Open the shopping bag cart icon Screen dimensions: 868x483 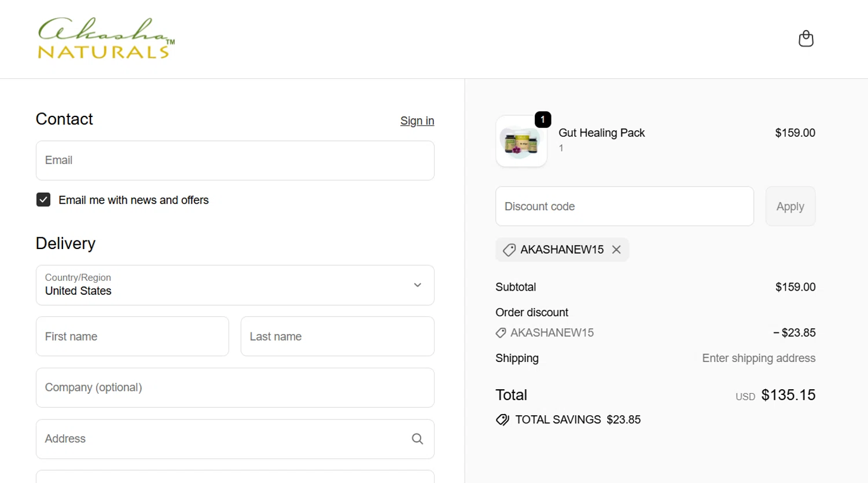(806, 39)
